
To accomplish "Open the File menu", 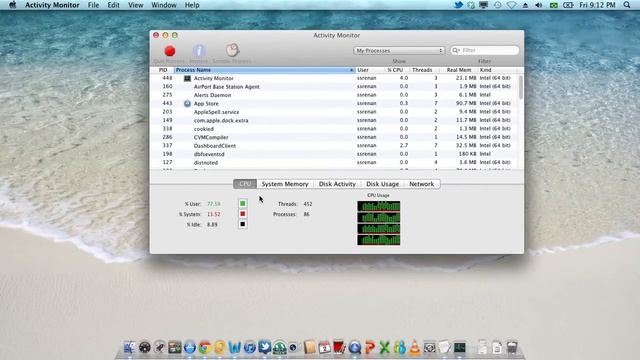I will [93, 5].
